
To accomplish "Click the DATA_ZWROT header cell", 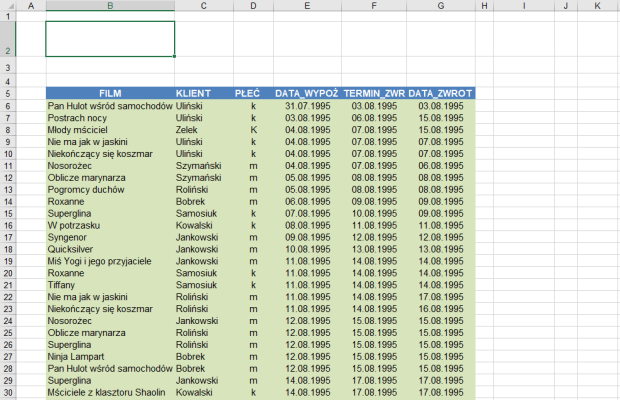I will [x=440, y=93].
